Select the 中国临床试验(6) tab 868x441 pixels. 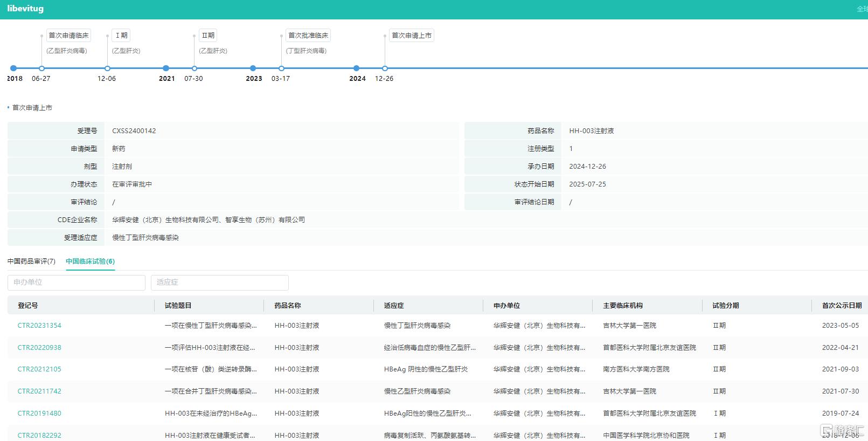[x=90, y=261]
